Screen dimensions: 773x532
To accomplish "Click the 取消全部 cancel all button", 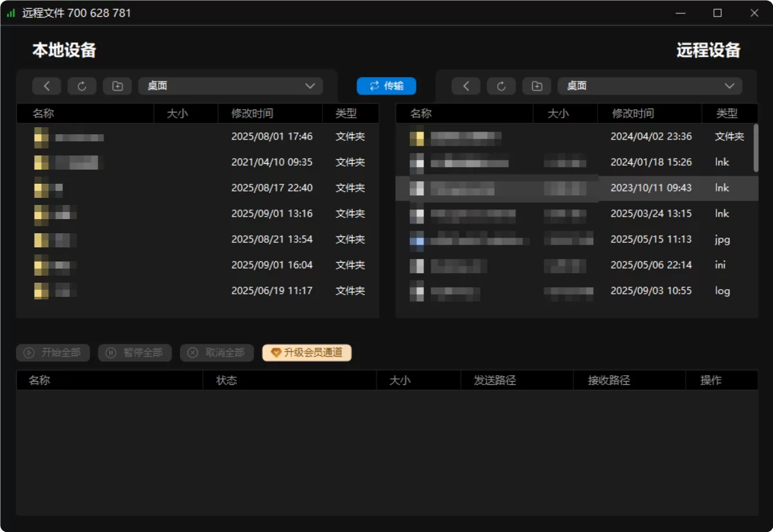I will pyautogui.click(x=217, y=353).
